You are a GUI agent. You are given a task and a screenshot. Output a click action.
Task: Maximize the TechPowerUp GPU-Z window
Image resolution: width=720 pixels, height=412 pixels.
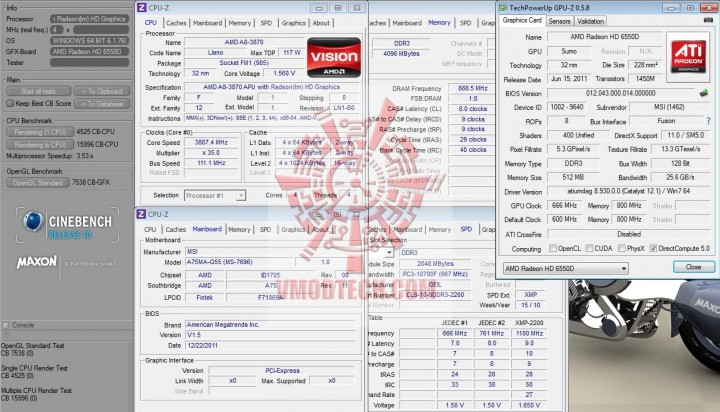point(690,8)
